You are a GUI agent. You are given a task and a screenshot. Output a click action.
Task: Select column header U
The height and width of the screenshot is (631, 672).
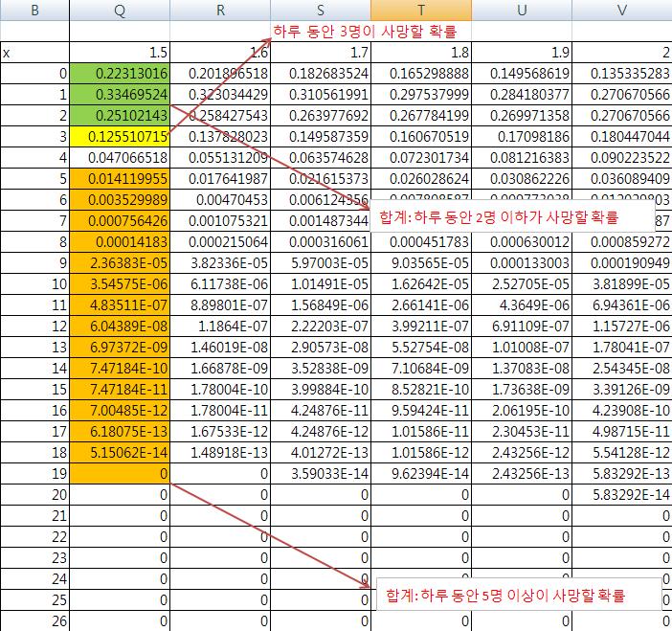[x=522, y=10]
